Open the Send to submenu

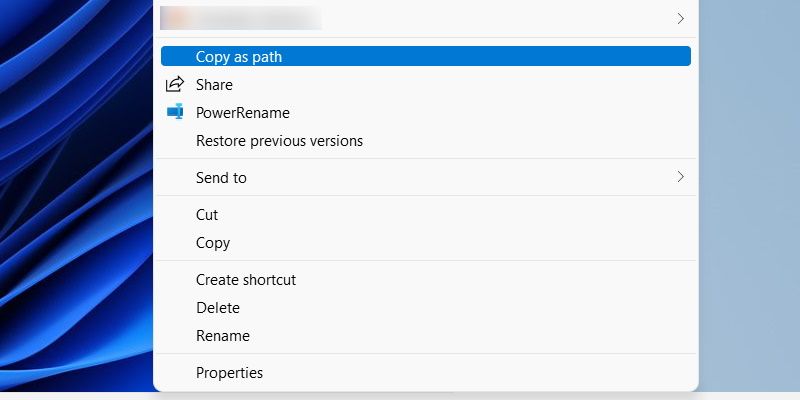coord(426,177)
